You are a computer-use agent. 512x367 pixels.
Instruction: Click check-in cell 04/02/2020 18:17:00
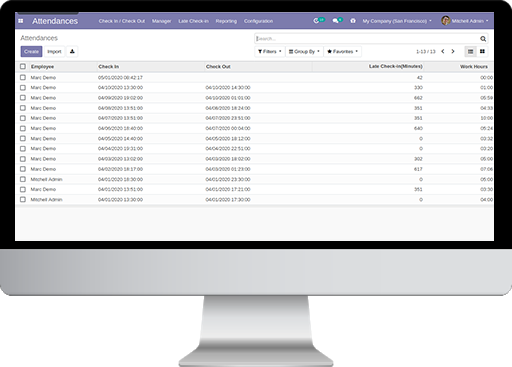(x=120, y=169)
